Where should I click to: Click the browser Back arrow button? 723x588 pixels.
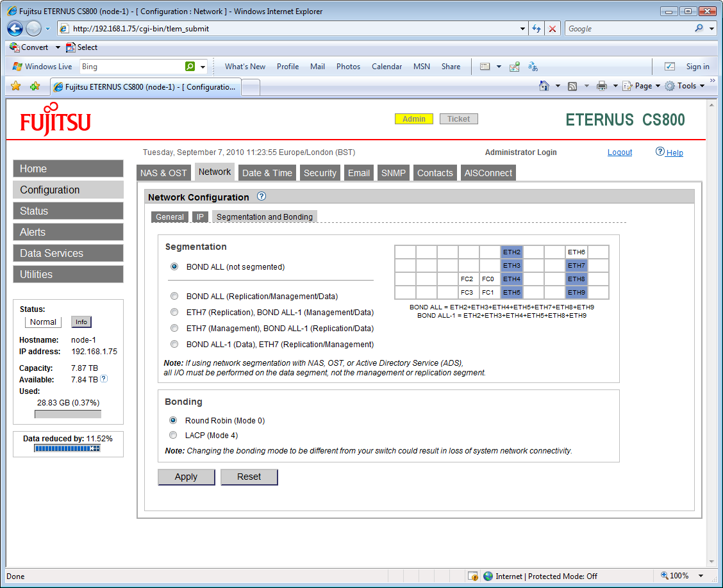pyautogui.click(x=15, y=29)
